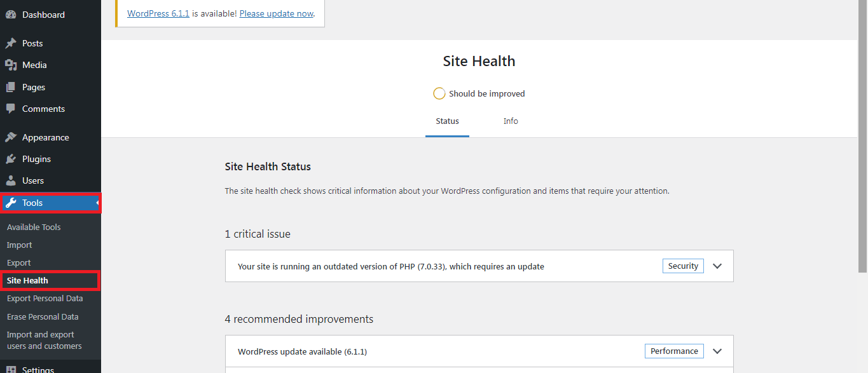Image resolution: width=868 pixels, height=373 pixels.
Task: Expand the outdated PHP version issue
Action: click(479, 266)
